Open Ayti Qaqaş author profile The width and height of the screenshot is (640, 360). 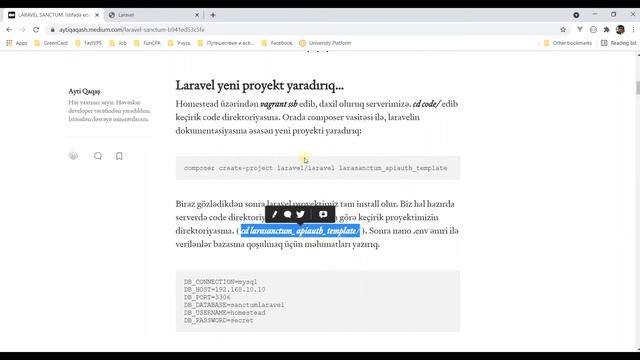point(84,91)
